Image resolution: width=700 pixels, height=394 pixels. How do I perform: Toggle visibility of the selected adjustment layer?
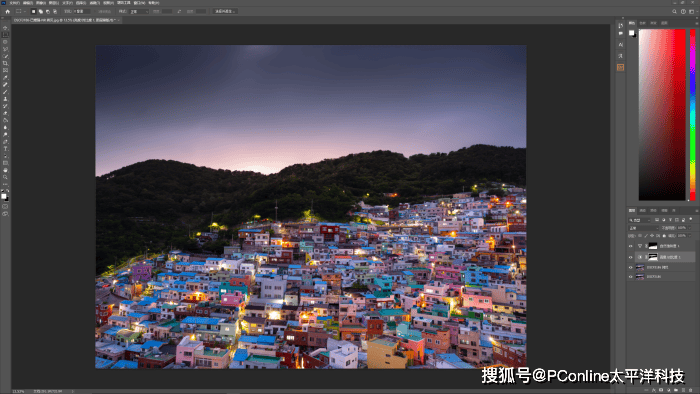pyautogui.click(x=631, y=257)
